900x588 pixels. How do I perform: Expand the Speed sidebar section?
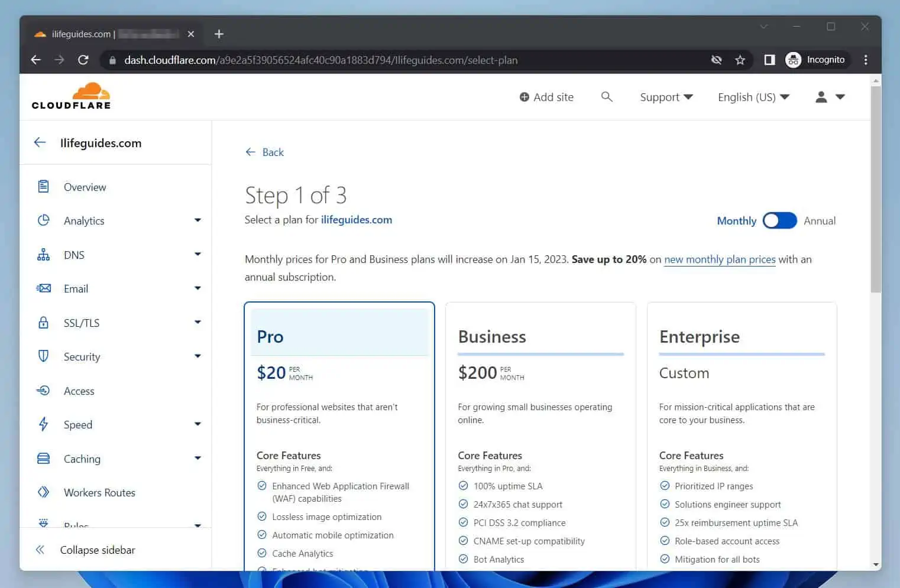[x=198, y=424]
